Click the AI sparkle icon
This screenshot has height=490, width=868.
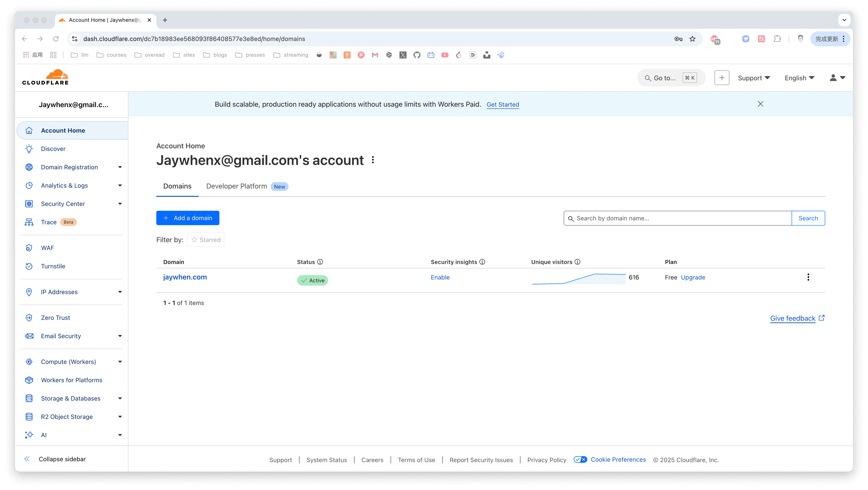click(29, 435)
